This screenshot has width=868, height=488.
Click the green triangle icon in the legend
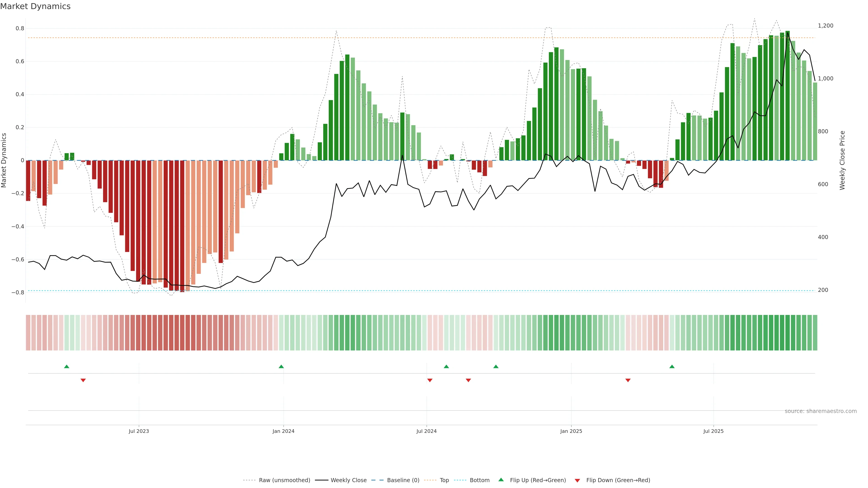coord(501,480)
